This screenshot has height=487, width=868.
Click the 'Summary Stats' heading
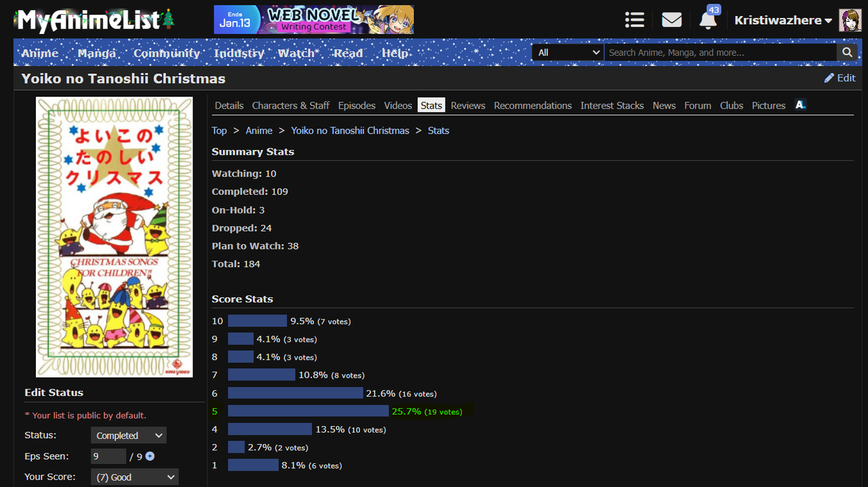[253, 152]
